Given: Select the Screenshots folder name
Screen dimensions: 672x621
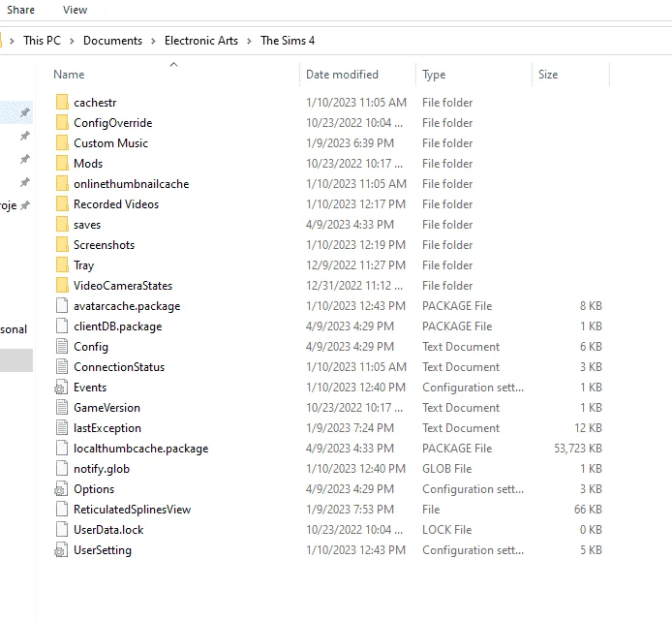Looking at the screenshot, I should pos(105,245).
